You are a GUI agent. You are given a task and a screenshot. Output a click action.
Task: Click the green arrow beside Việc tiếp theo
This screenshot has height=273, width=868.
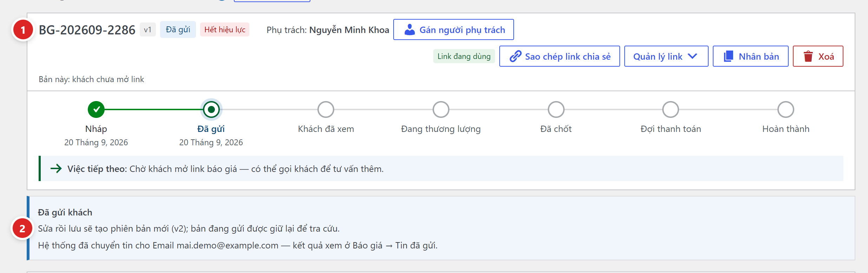(x=56, y=169)
